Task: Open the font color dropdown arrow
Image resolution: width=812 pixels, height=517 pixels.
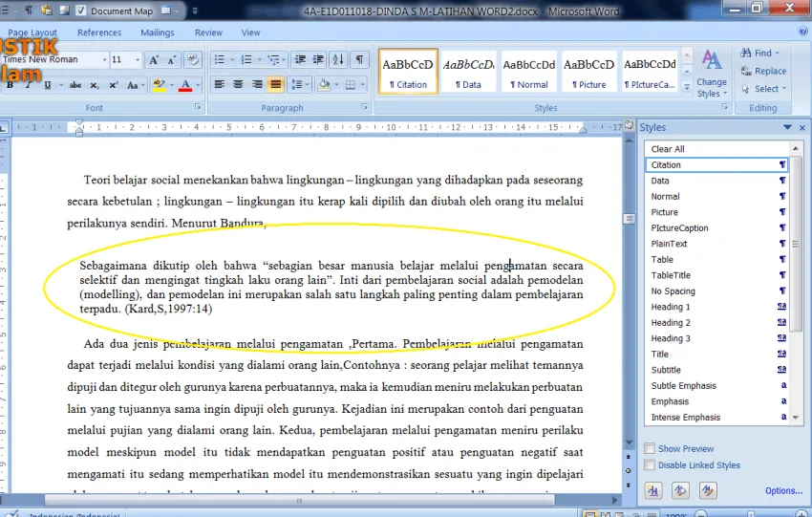Action: click(198, 85)
